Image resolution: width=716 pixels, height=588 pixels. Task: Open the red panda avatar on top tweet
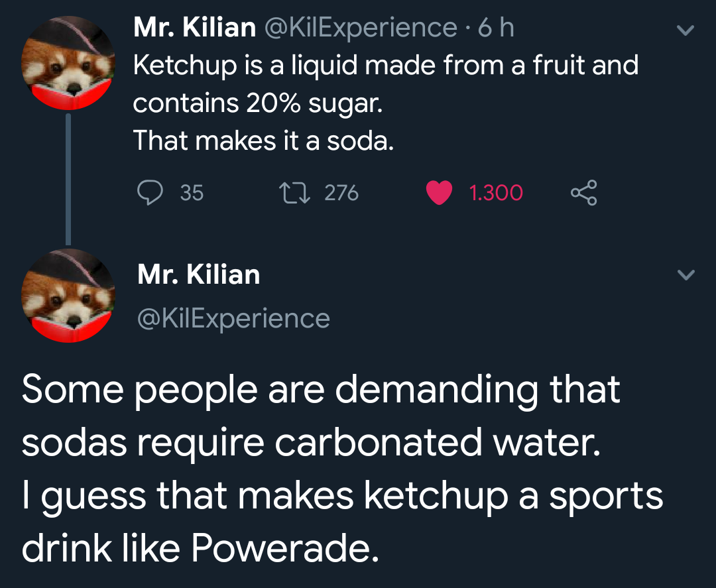68,63
